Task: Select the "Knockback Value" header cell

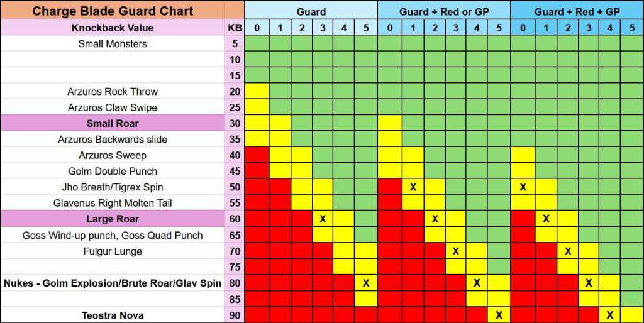Action: (x=113, y=28)
